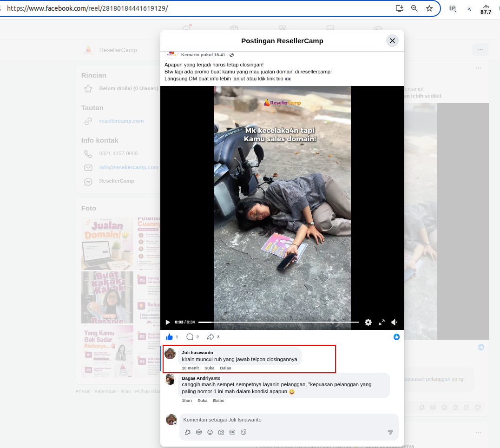Image resolution: width=500 pixels, height=448 pixels.
Task: Open Juli Isnawanto's profile name
Action: click(x=197, y=352)
